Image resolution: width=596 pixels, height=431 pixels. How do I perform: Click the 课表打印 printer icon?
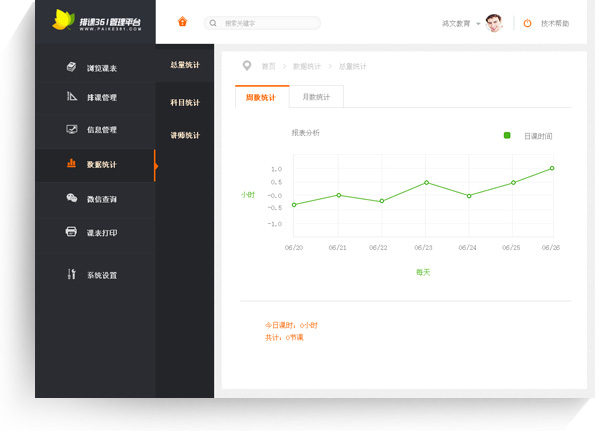coord(71,231)
